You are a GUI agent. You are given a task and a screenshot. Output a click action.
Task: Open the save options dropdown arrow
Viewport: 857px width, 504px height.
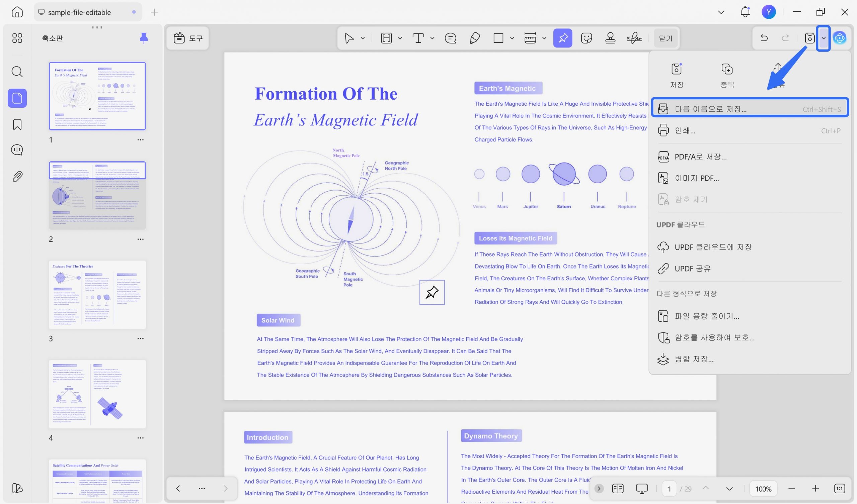tap(823, 38)
